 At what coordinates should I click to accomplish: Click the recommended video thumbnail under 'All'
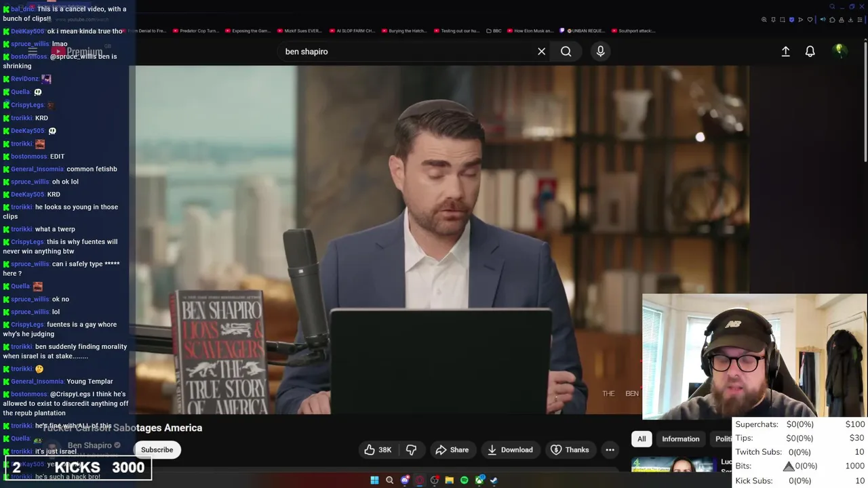tap(673, 465)
